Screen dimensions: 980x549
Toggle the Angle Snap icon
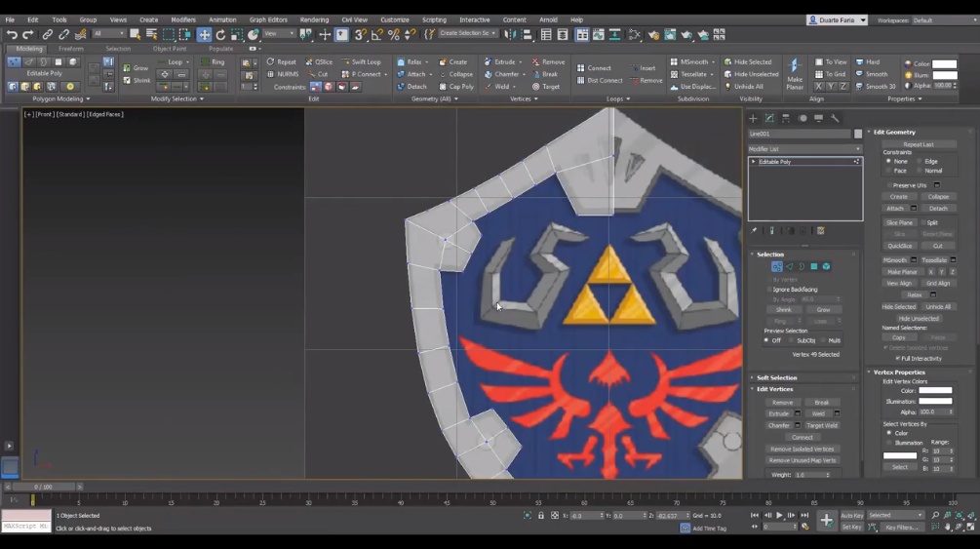376,35
